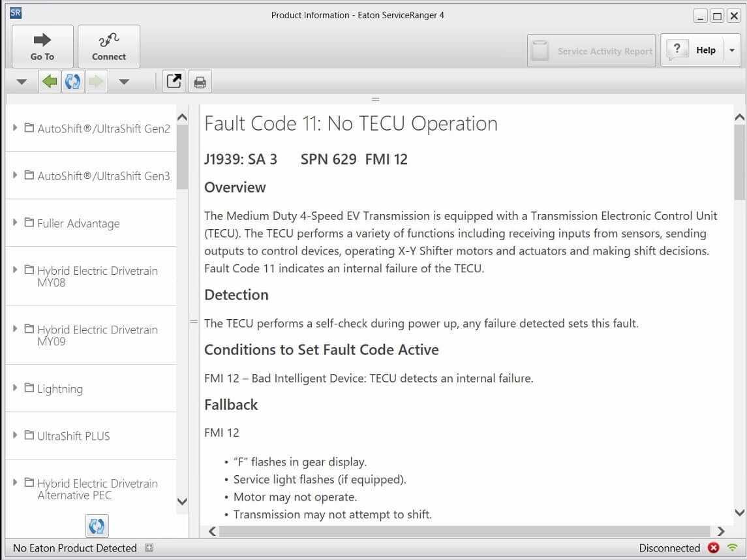
Task: Open the Help button
Action: (693, 50)
